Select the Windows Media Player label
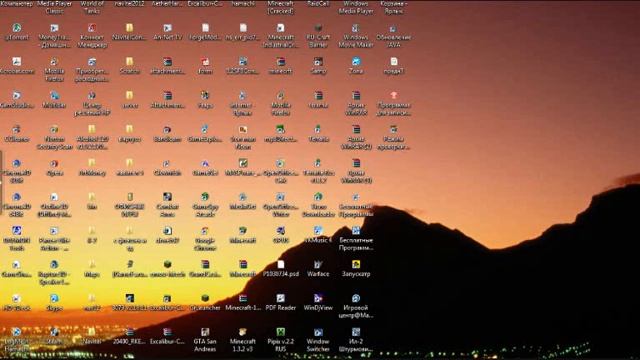The image size is (640, 360). (x=356, y=7)
